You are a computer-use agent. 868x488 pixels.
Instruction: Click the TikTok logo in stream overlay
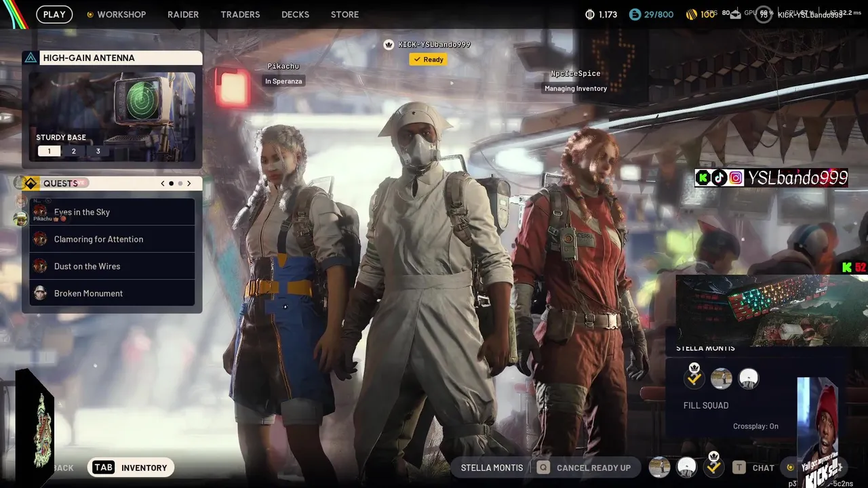(x=719, y=178)
